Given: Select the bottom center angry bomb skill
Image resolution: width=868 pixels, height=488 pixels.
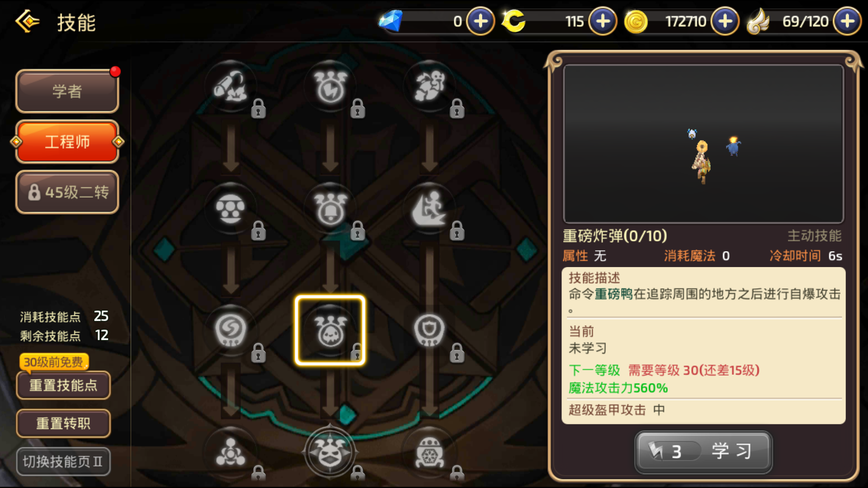Looking at the screenshot, I should pos(330,452).
